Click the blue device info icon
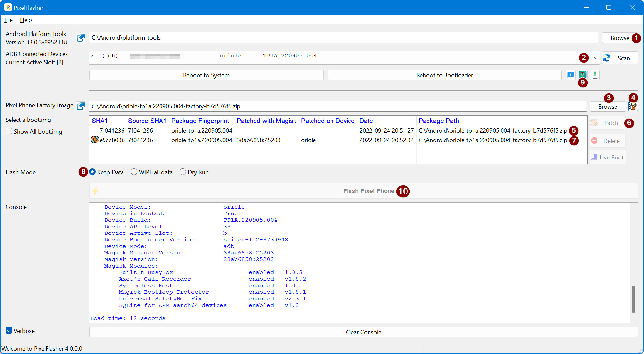Viewport: 644px width, 354px height. [x=571, y=75]
